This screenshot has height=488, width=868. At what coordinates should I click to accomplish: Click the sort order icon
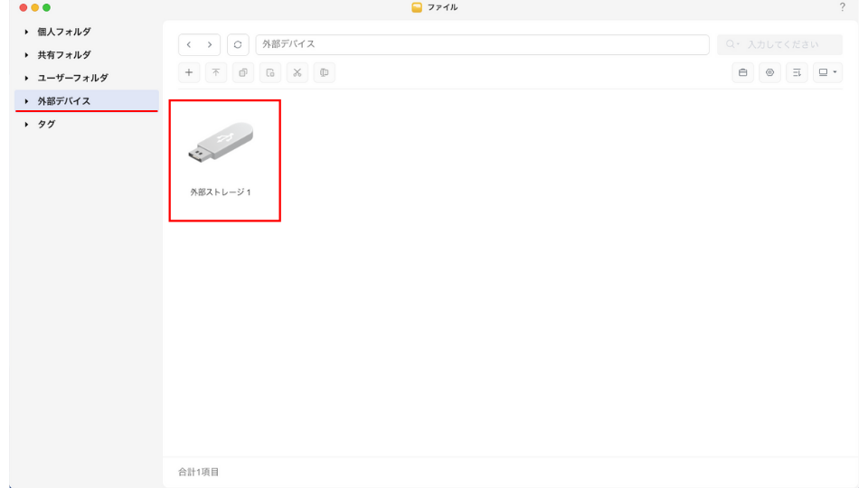797,72
